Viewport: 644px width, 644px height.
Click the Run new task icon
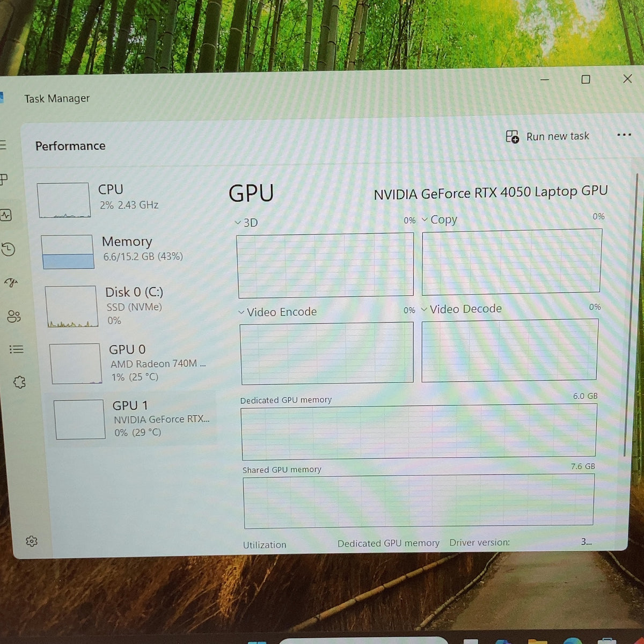click(x=513, y=137)
